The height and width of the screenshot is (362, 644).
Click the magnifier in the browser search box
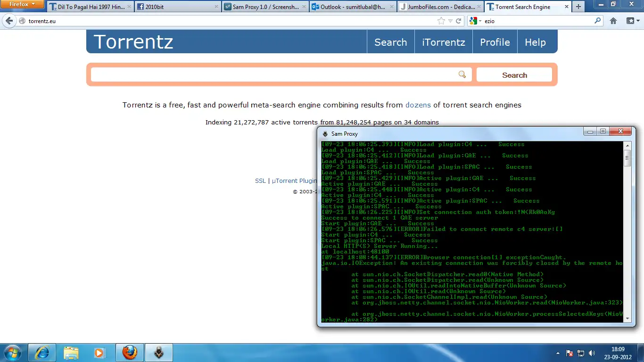tap(598, 21)
